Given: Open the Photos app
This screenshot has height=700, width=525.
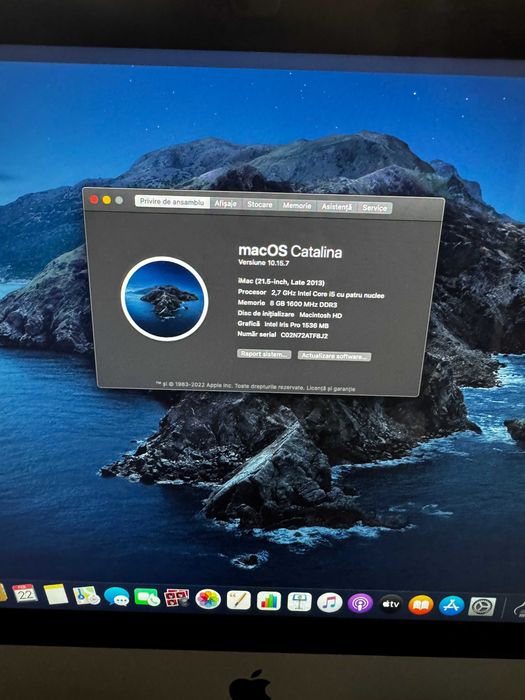Looking at the screenshot, I should pos(208,599).
